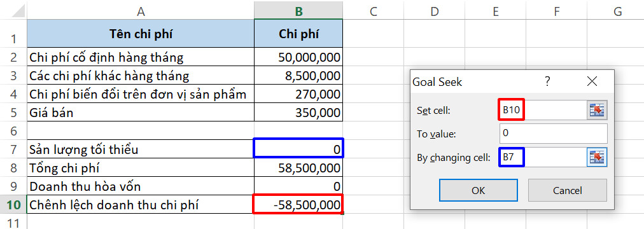Select column F header

pos(557,11)
